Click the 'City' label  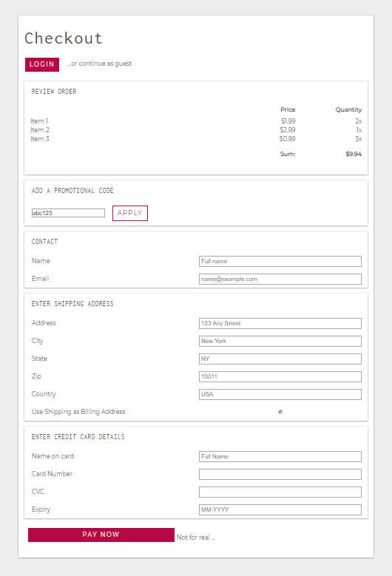[38, 341]
